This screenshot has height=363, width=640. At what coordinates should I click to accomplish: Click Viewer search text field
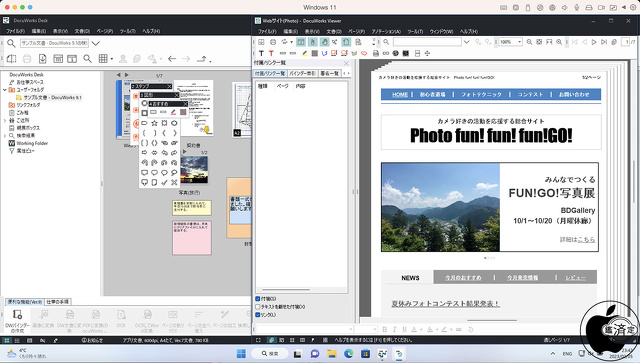coord(427,42)
